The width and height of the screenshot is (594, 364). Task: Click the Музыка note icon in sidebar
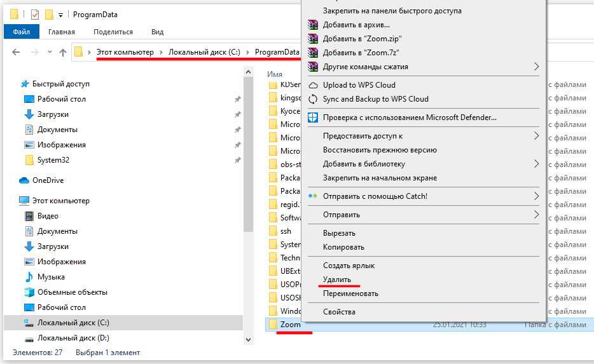(29, 277)
